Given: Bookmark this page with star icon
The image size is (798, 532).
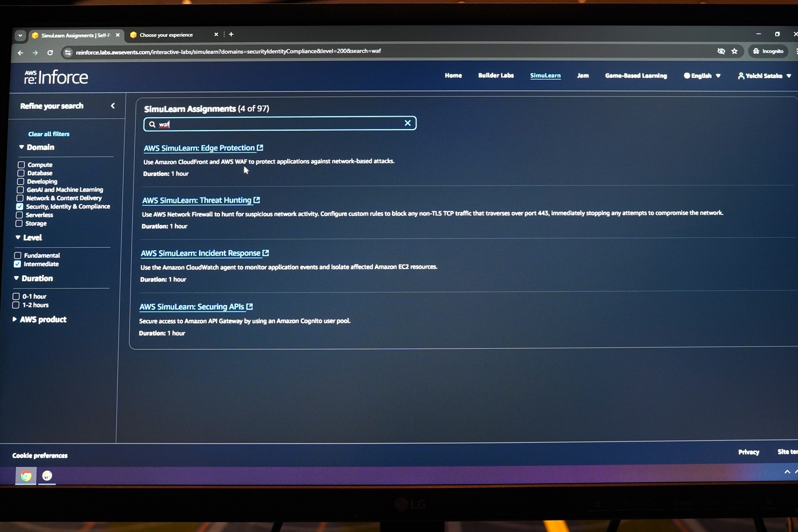Looking at the screenshot, I should pos(734,51).
